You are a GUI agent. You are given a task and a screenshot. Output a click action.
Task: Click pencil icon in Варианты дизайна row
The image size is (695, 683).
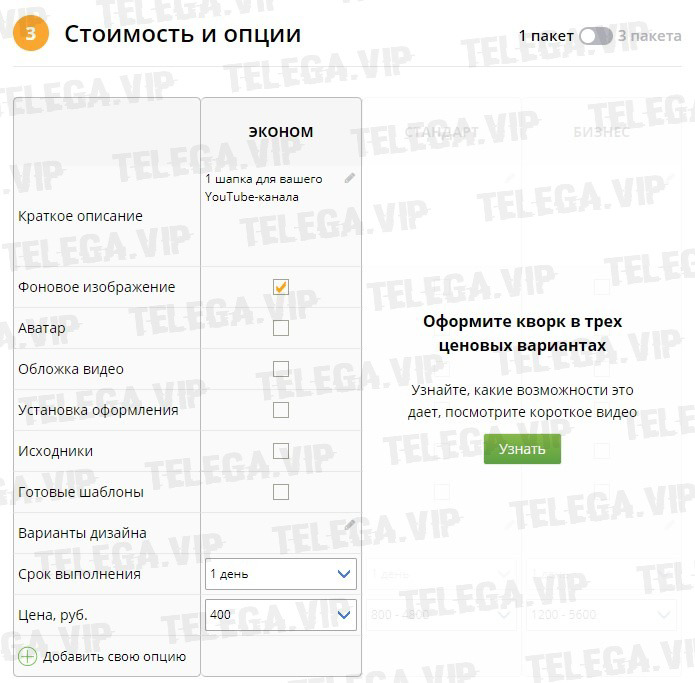click(x=350, y=525)
